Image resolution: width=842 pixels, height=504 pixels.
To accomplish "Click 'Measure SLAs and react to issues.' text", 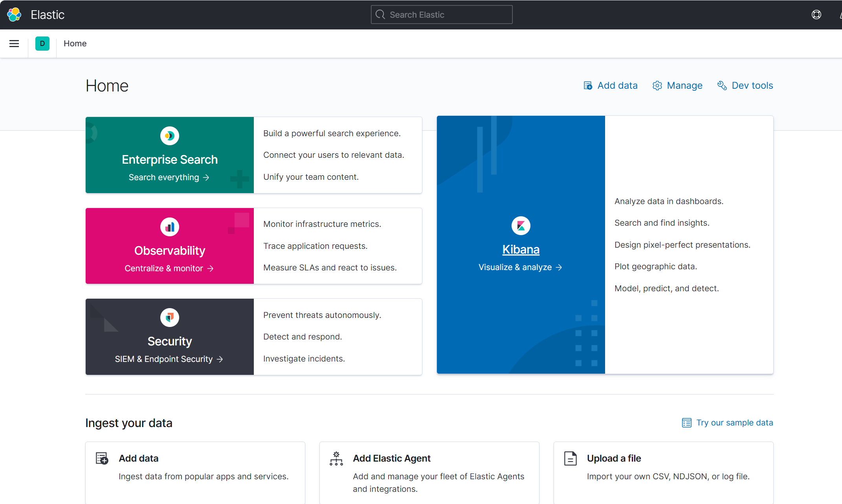I will 330,268.
